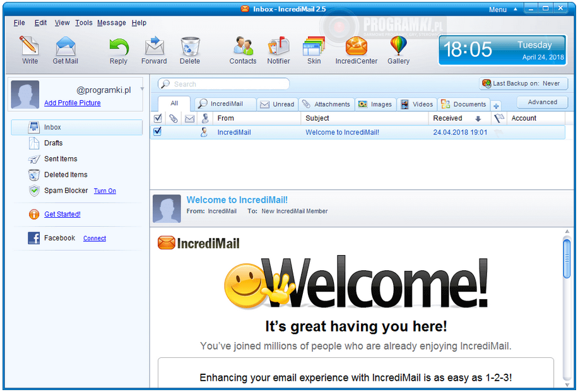Filter by Attachments tab
The height and width of the screenshot is (392, 578).
[326, 104]
